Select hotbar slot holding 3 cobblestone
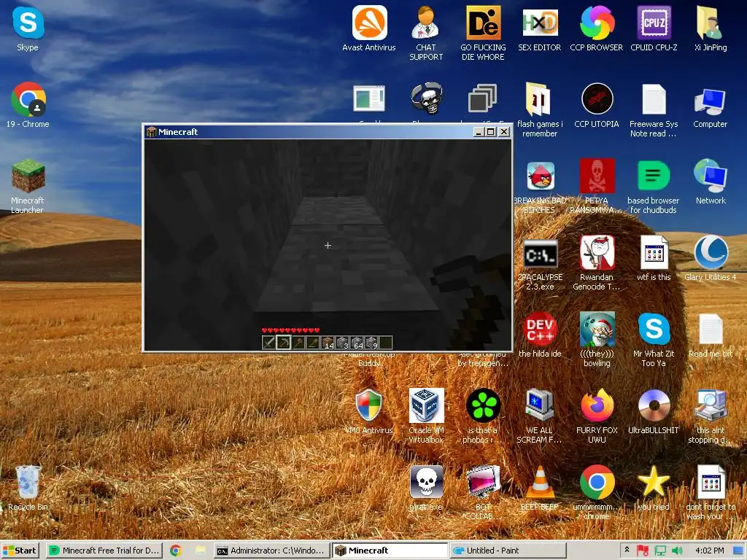The image size is (747, 560). pyautogui.click(x=343, y=343)
